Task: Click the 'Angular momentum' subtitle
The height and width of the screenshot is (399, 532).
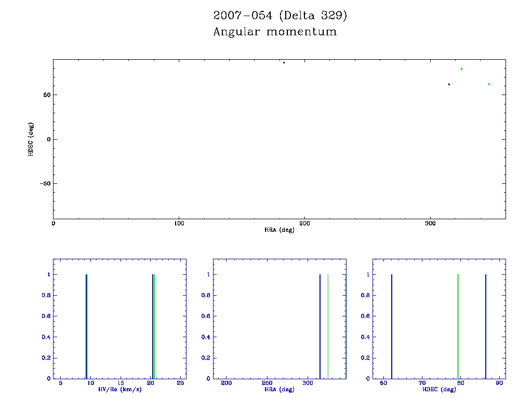Action: tap(275, 32)
